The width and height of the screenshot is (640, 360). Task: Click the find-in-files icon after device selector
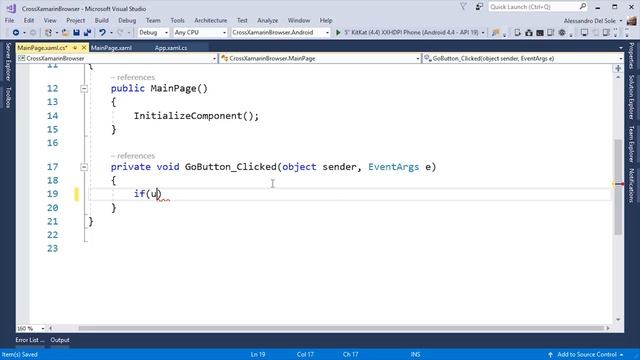point(496,32)
